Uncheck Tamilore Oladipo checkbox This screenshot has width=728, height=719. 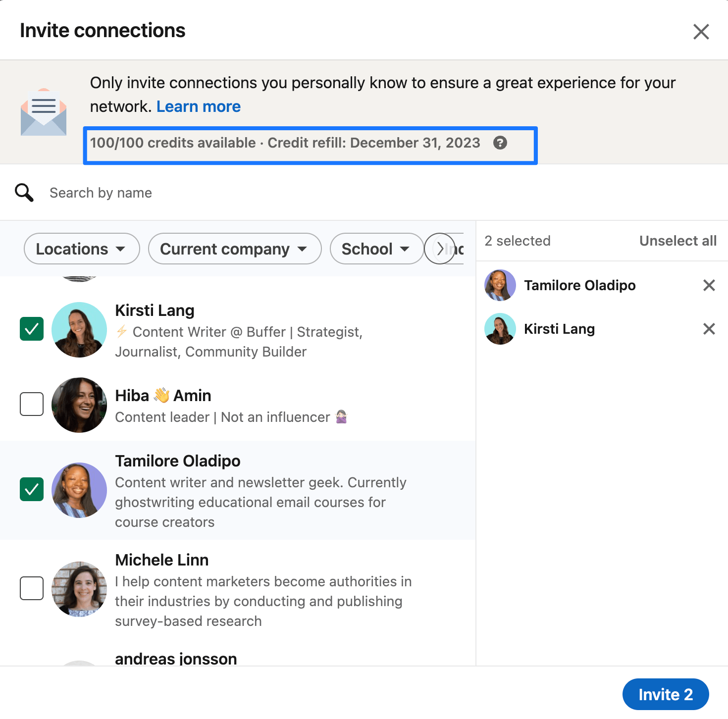(32, 490)
